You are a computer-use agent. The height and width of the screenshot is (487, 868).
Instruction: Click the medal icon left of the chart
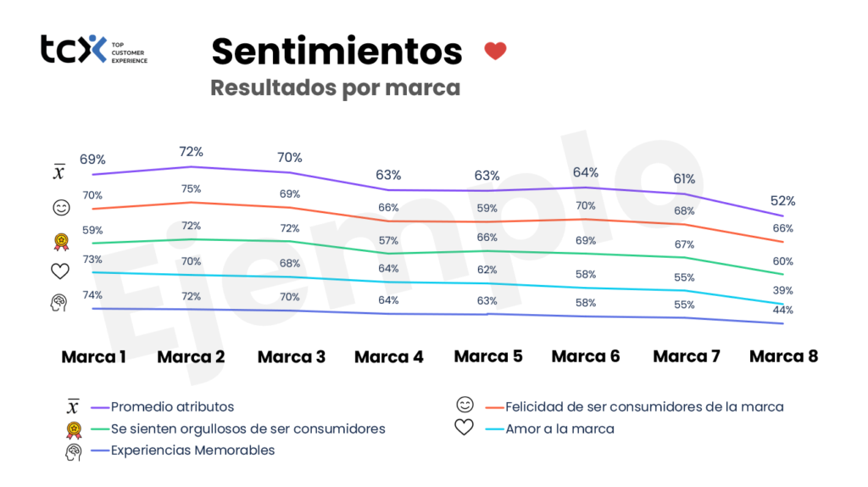pos(60,243)
